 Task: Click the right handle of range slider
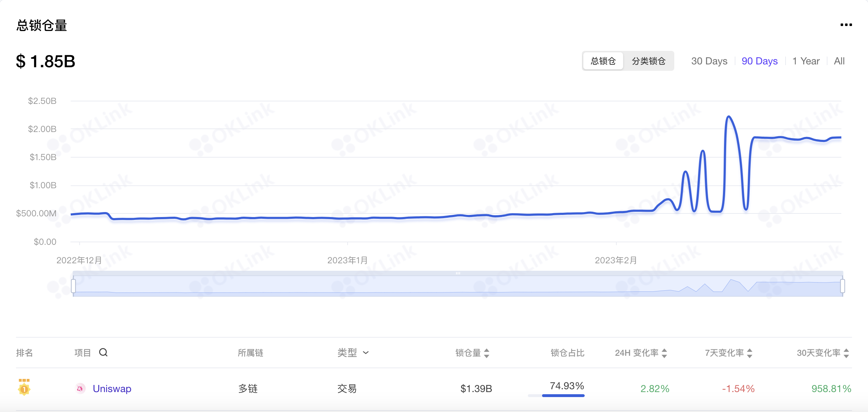tap(842, 286)
